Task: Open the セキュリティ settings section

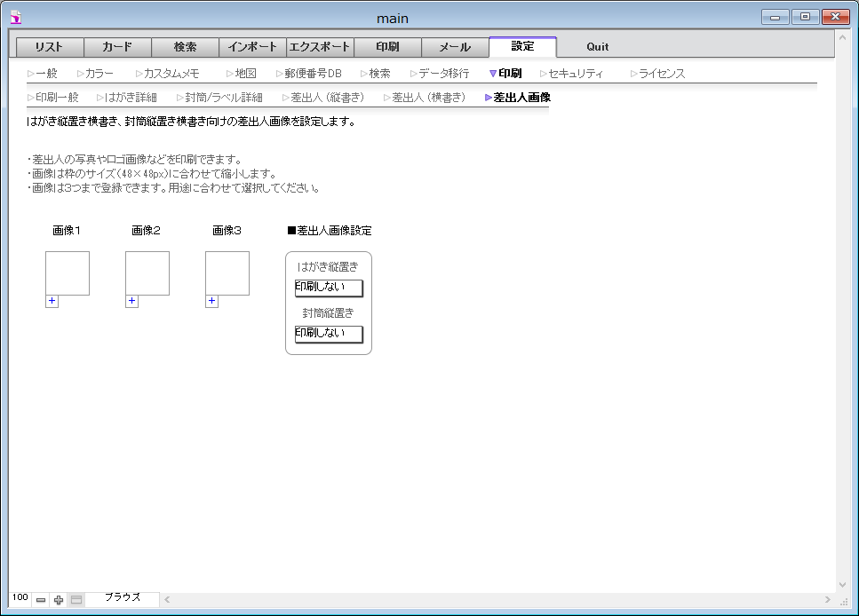Action: [x=575, y=74]
